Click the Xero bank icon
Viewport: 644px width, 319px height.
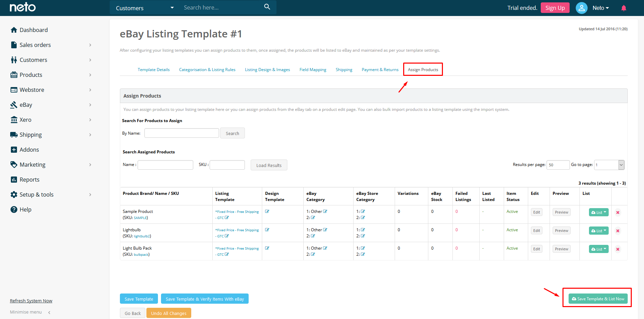14,120
